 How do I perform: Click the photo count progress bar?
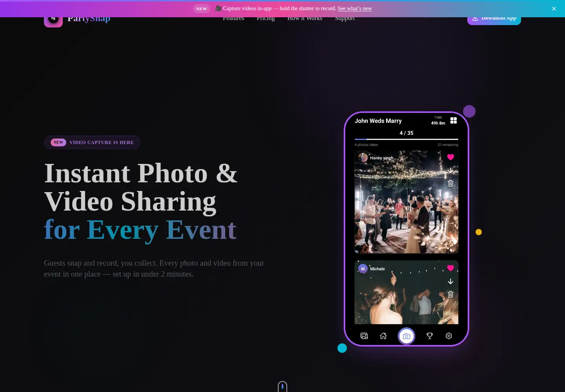[x=406, y=139]
